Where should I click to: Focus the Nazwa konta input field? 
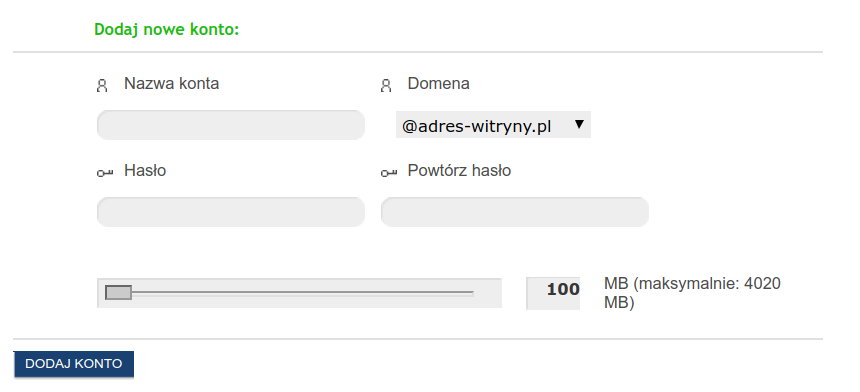pyautogui.click(x=231, y=125)
